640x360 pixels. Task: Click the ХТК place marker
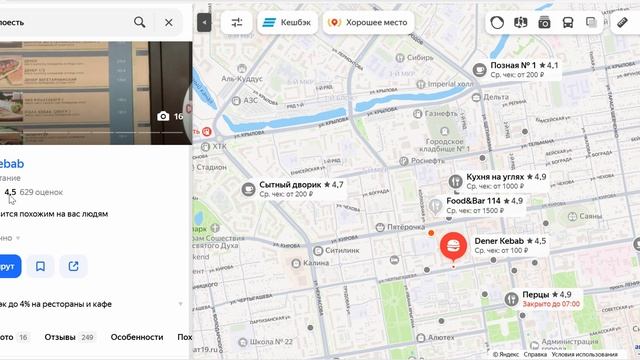pyautogui.click(x=205, y=147)
